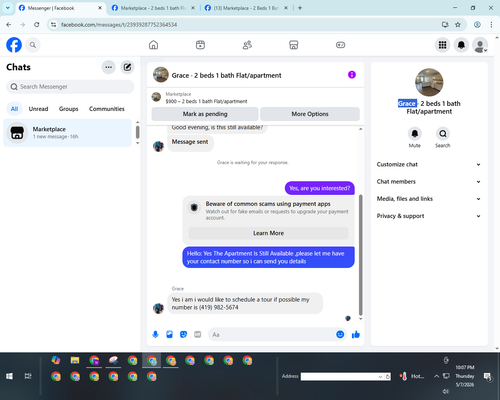Click the chat list scrollbar thumb
The width and height of the screenshot is (500, 400).
tap(137, 132)
